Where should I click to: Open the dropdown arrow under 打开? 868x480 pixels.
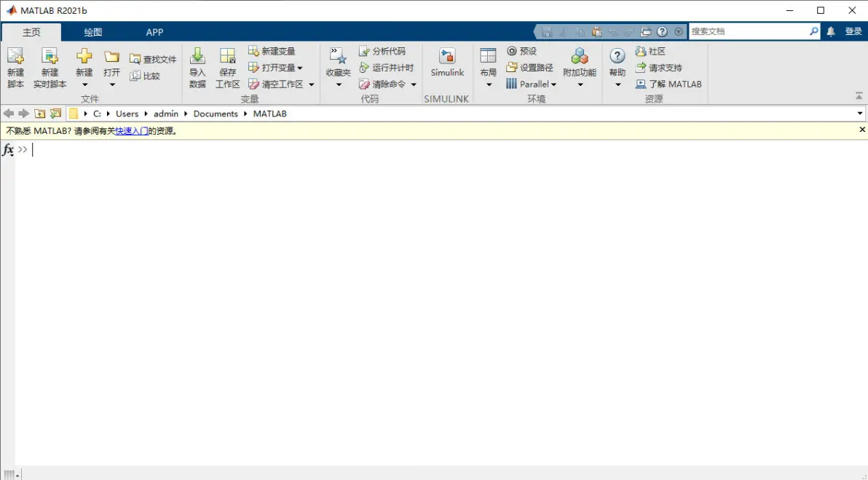point(112,84)
